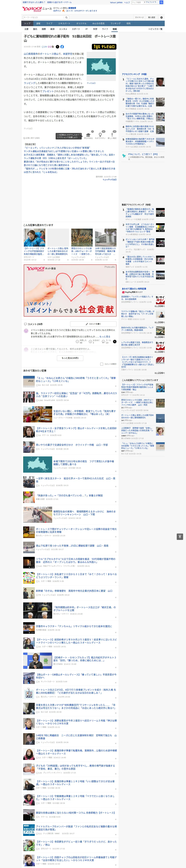
Task: Toggle the コメント非表示 checkbox
Action: [x=102, y=364]
